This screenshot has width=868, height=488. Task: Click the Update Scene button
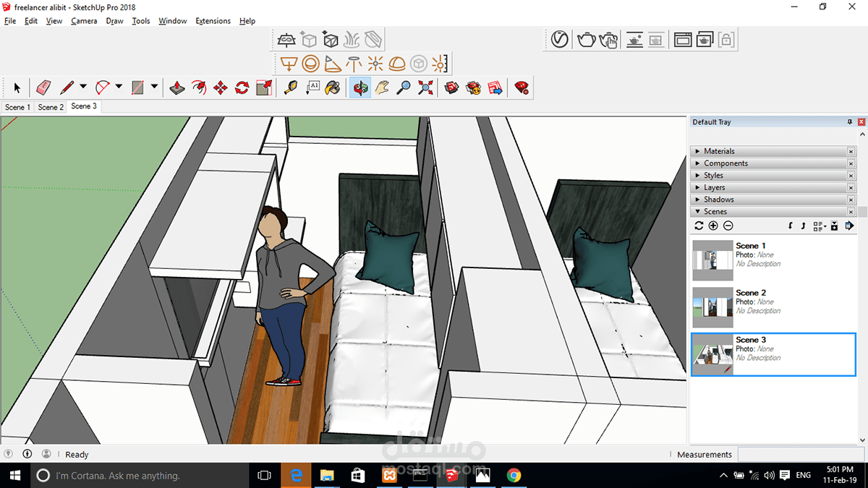click(x=699, y=226)
